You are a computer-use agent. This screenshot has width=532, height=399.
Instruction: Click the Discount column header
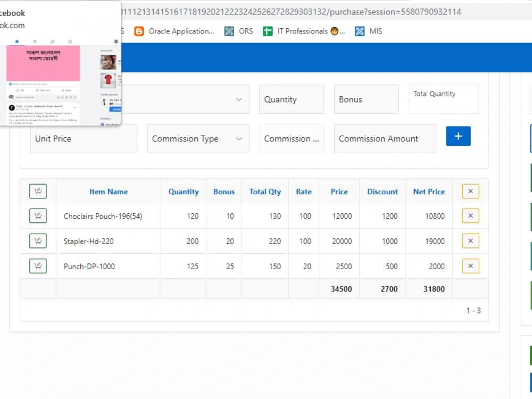[x=383, y=192]
